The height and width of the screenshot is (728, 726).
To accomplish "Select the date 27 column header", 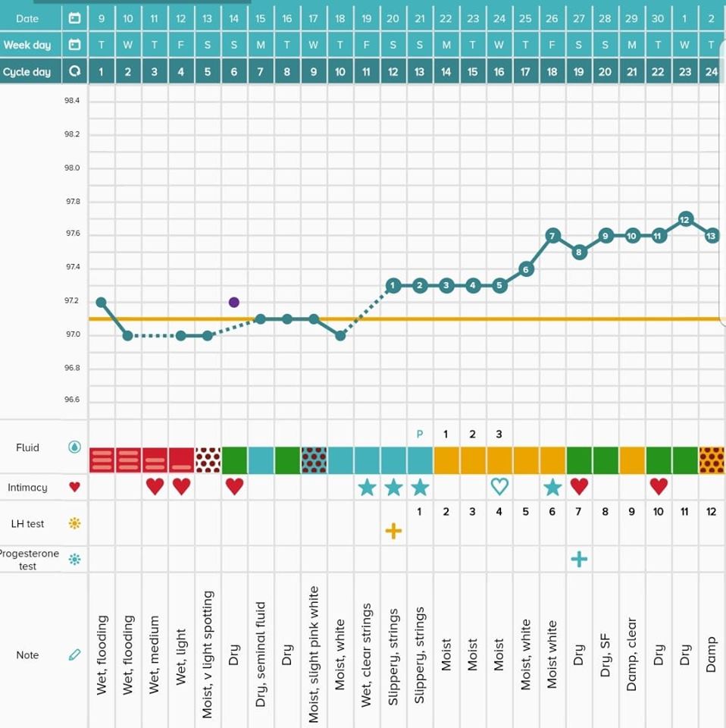I will tap(578, 18).
